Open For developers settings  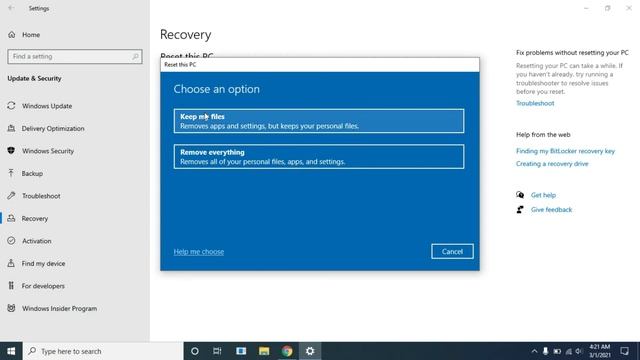click(43, 286)
